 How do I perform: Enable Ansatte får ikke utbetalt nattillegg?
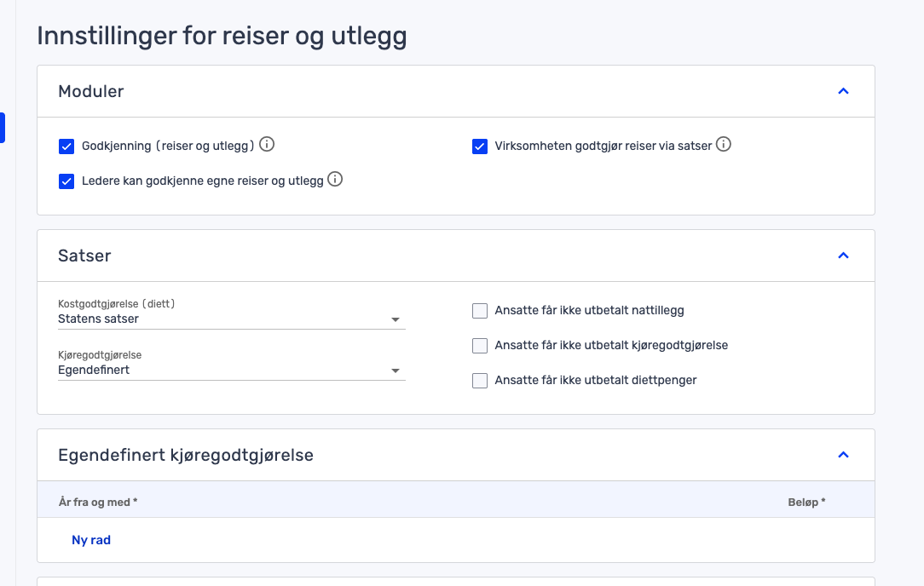click(480, 311)
